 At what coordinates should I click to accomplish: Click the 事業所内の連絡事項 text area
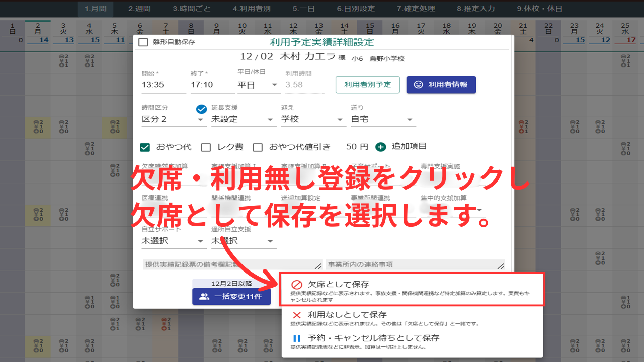(x=415, y=265)
